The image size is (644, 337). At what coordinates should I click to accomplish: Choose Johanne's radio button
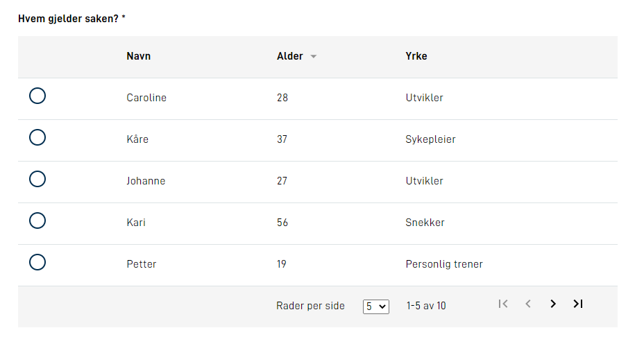(37, 180)
